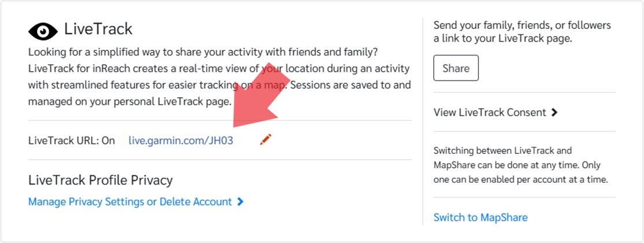Click the "LiveTrack URL:" label

pyautogui.click(x=64, y=140)
